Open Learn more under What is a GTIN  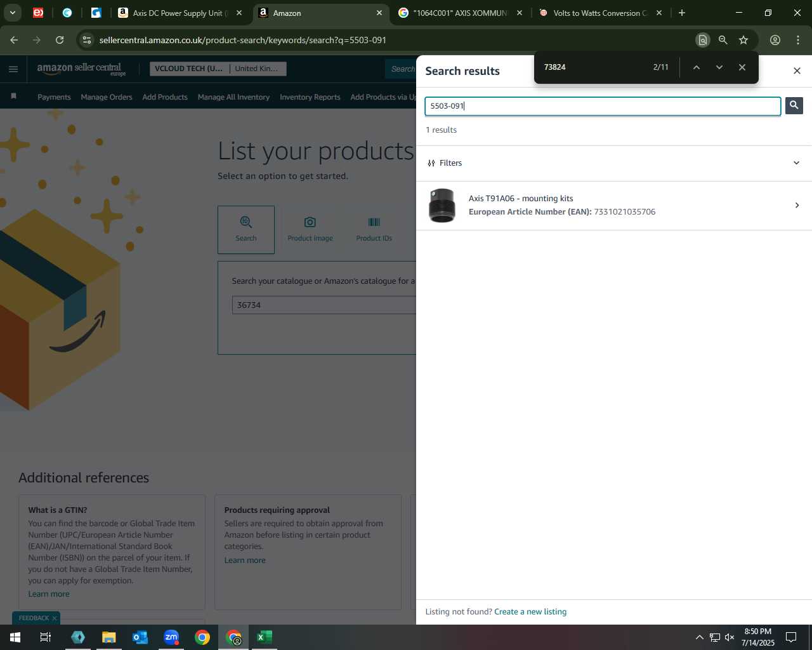click(49, 594)
